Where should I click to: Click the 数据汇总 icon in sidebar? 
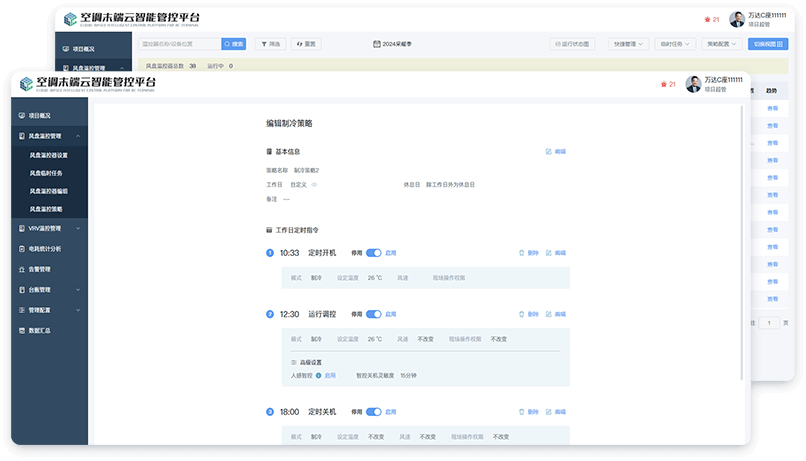[x=22, y=330]
